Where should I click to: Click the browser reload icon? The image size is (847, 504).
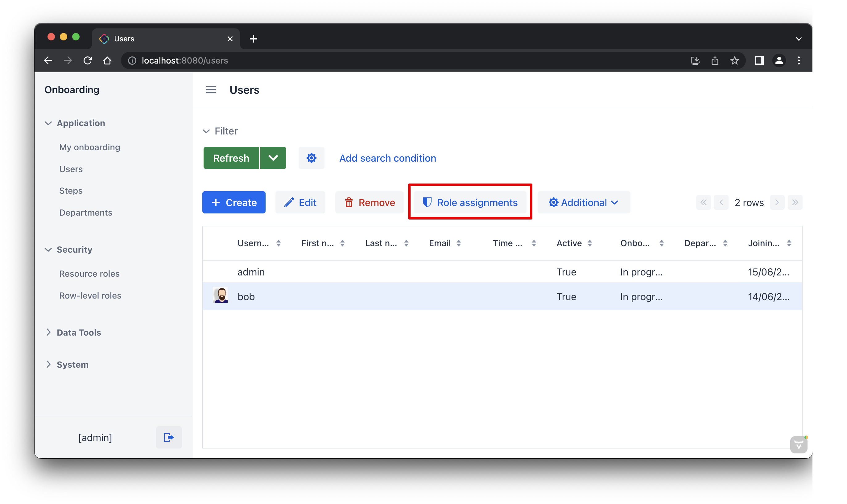pos(88,60)
